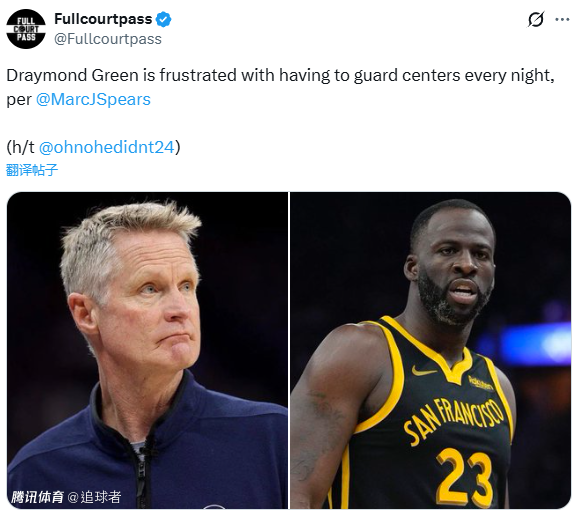Open the Fullcourtpass profile avatar
The width and height of the screenshot is (579, 514).
point(26,29)
